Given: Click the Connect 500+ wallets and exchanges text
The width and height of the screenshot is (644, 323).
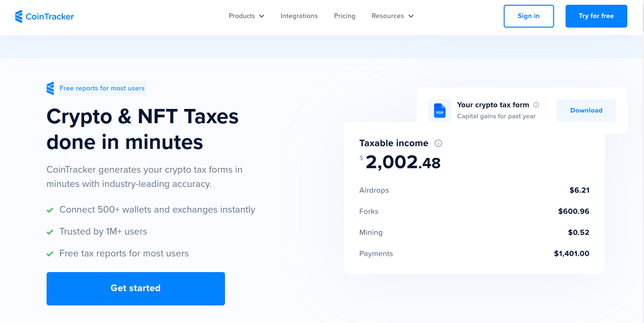Looking at the screenshot, I should pos(157,210).
